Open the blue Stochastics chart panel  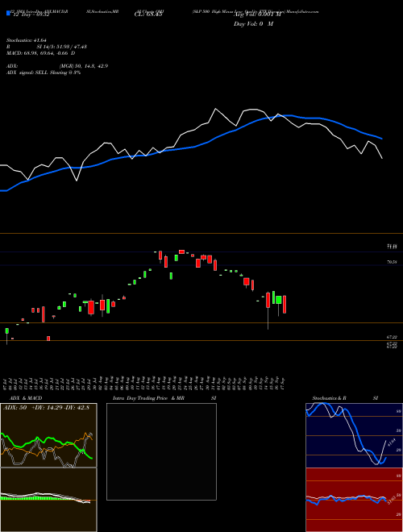[354, 435]
